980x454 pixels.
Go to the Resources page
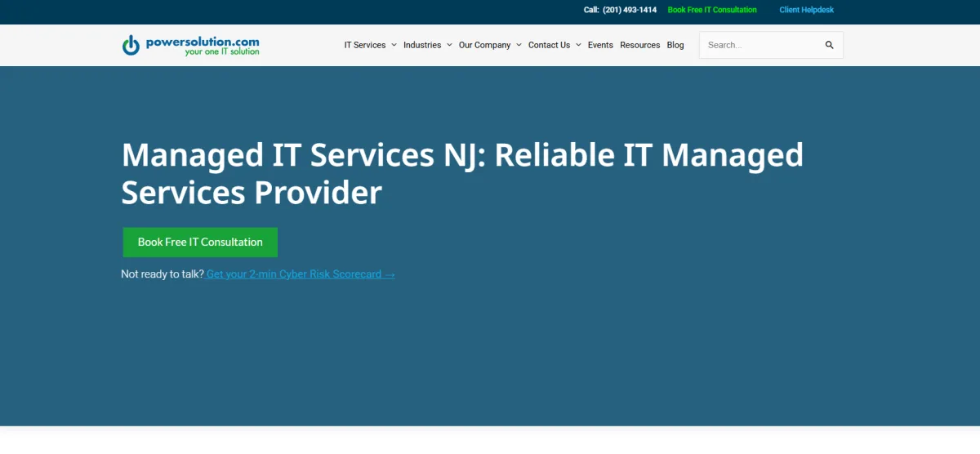click(639, 45)
